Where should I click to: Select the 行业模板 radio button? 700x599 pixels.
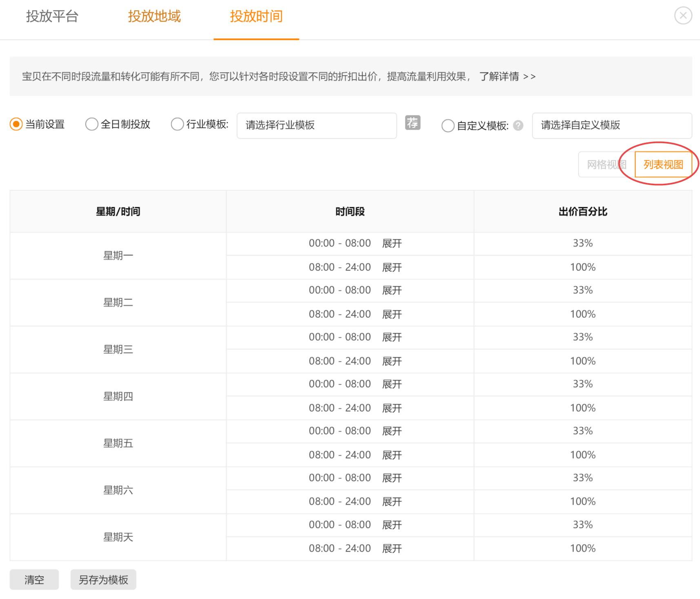pyautogui.click(x=177, y=124)
